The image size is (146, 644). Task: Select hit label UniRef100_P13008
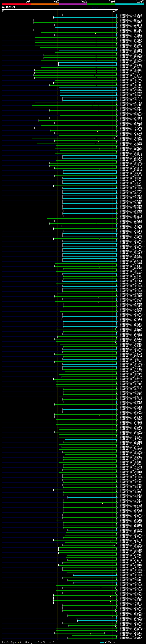pyautogui.click(x=131, y=309)
